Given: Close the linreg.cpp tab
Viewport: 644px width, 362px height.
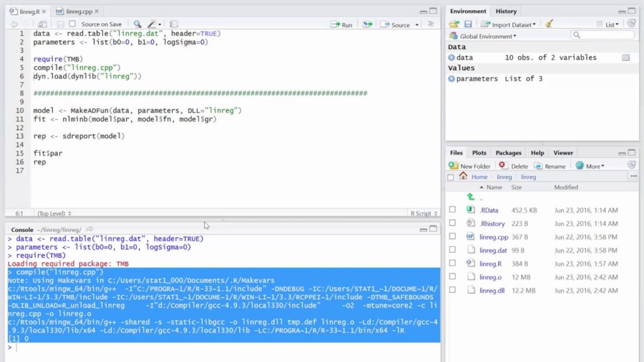Looking at the screenshot, I should pyautogui.click(x=96, y=11).
